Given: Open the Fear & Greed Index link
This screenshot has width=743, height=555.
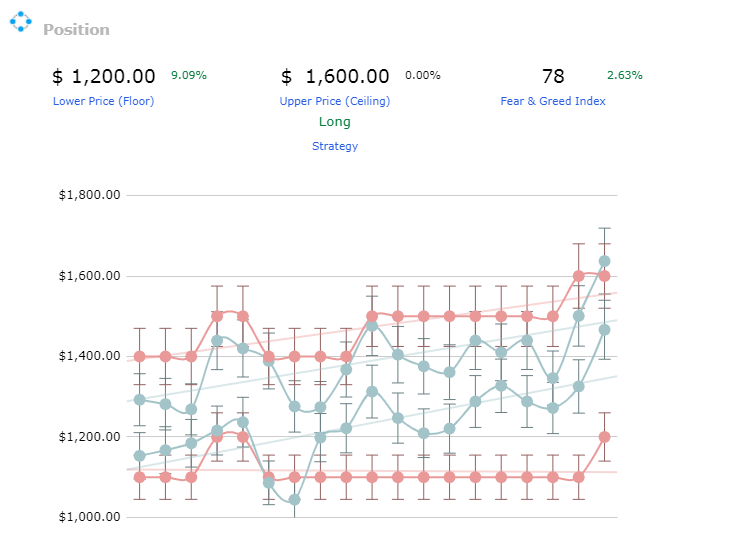Looking at the screenshot, I should tap(553, 101).
